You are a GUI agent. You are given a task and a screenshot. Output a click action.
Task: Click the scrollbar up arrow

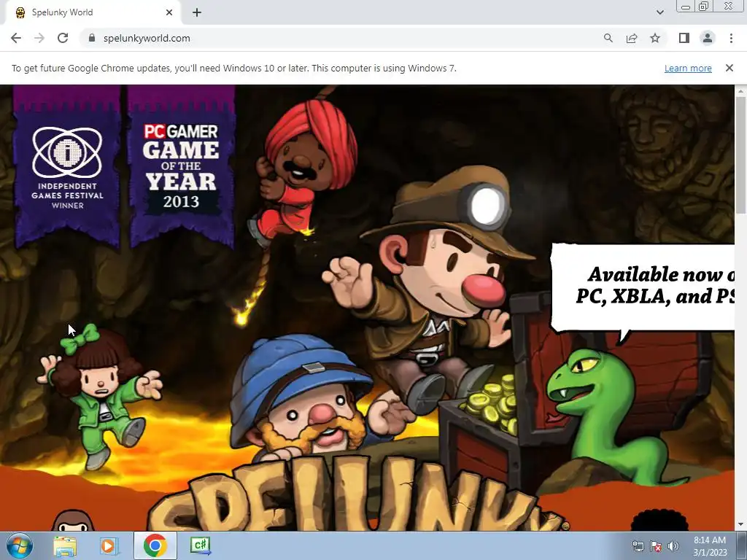tap(740, 90)
